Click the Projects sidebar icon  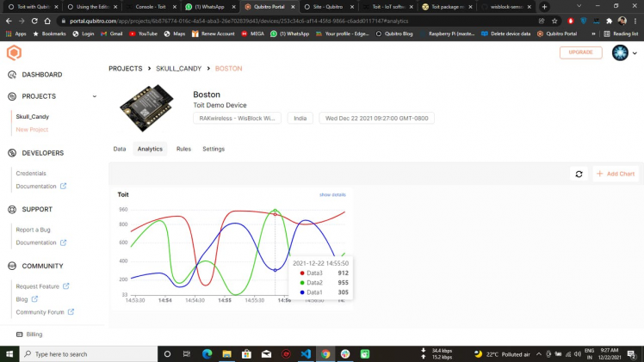[12, 96]
